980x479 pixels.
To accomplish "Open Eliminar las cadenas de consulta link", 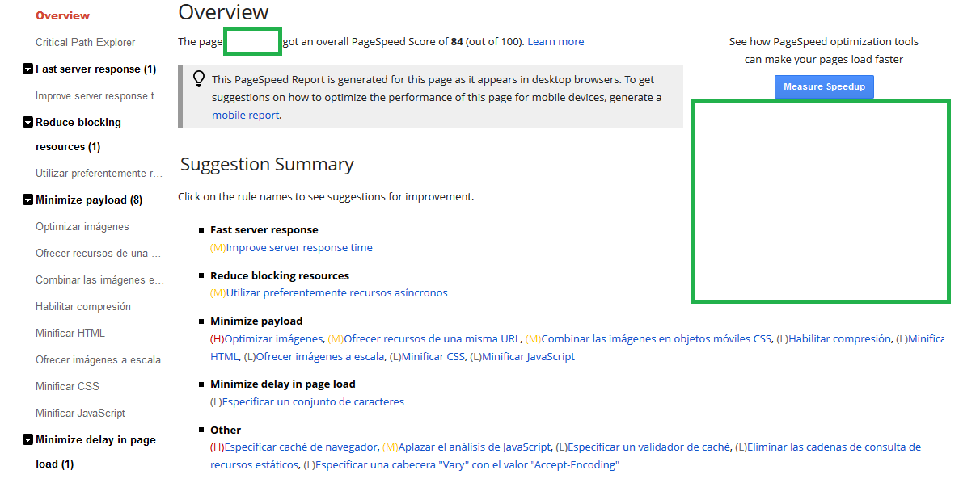I will coord(565,456).
